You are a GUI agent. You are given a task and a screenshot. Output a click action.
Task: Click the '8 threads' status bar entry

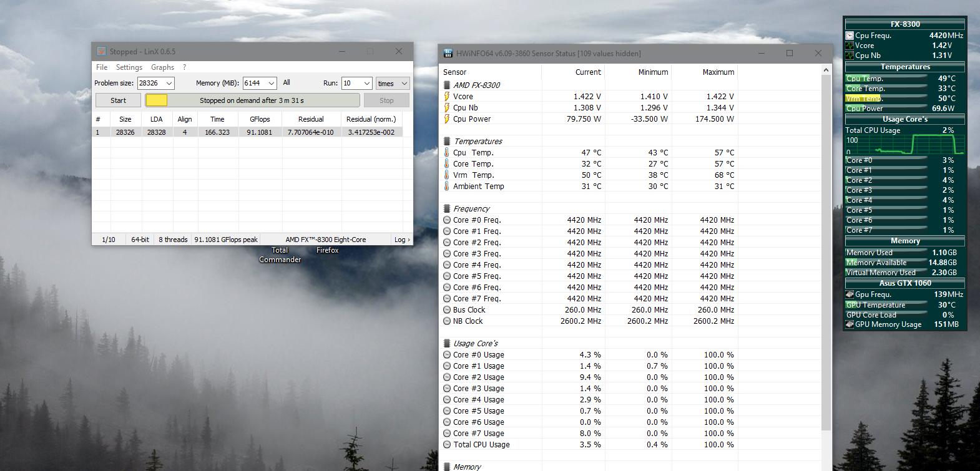pos(173,240)
